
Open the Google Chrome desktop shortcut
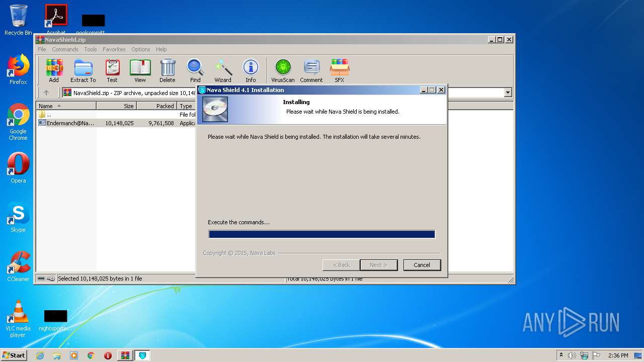tap(18, 122)
